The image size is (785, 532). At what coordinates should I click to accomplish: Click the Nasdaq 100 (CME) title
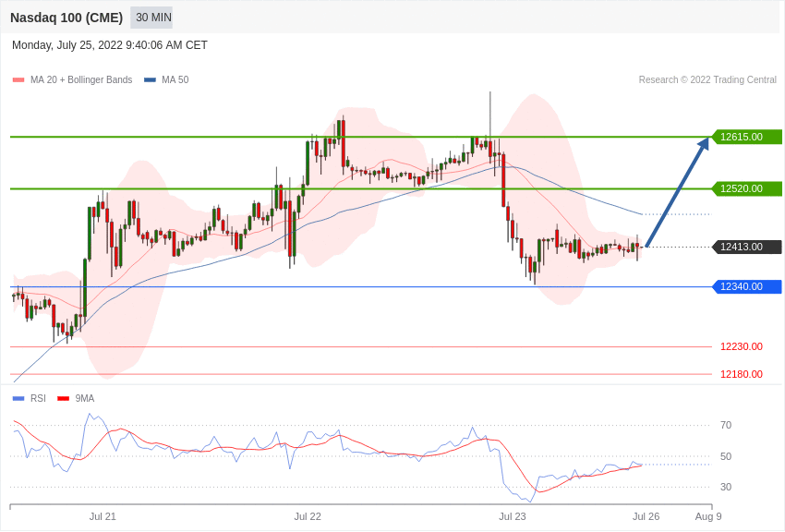click(66, 18)
